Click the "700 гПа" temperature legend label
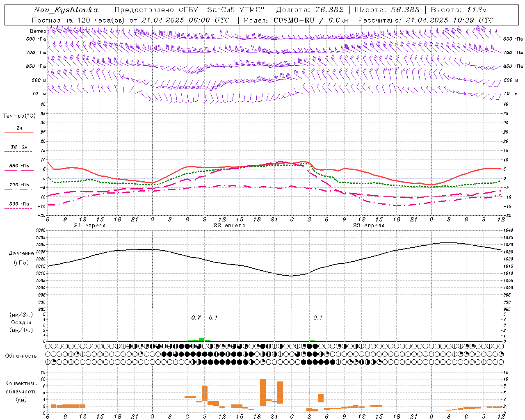 coord(19,185)
